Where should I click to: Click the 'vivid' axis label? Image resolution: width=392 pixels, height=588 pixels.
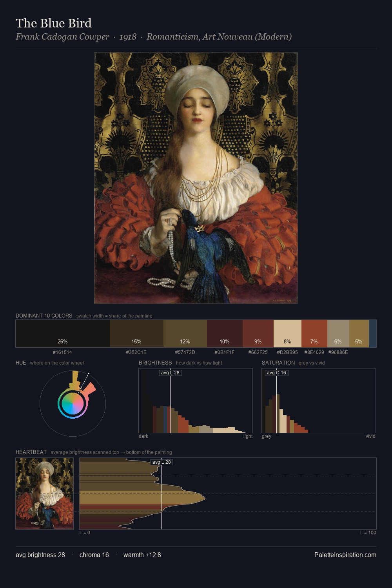[x=370, y=436]
